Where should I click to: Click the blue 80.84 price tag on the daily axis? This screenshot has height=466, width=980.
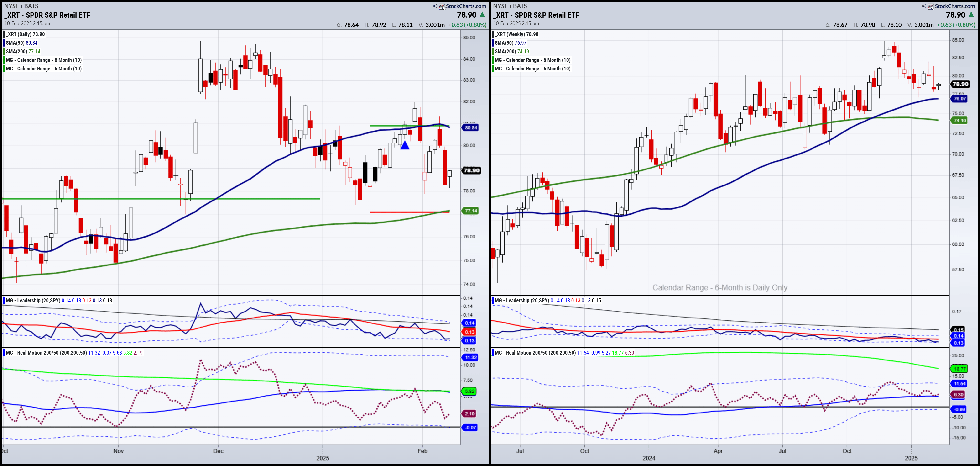(x=471, y=128)
